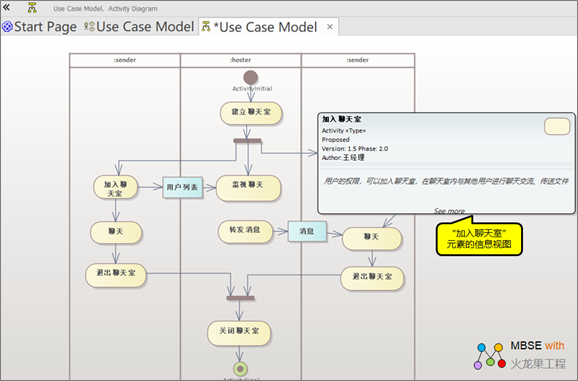The height and width of the screenshot is (381, 578).
Task: Switch to the first Use Case Model tab
Action: click(x=139, y=27)
